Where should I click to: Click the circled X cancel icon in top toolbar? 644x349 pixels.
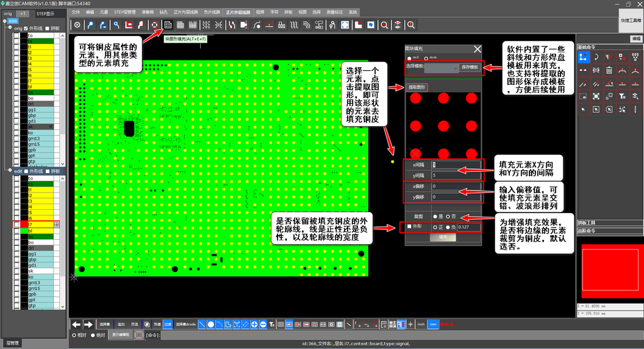coord(77,25)
